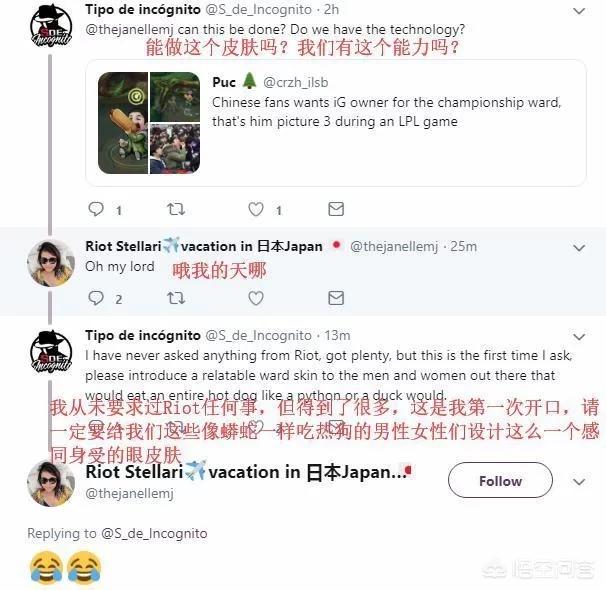
Task: Share 'Oh my lord' tweet by message
Action: 336,298
